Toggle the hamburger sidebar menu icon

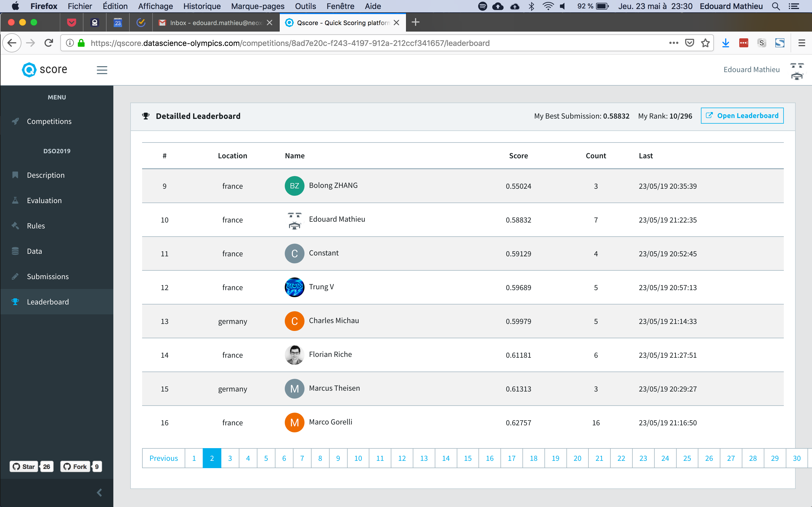click(x=102, y=70)
